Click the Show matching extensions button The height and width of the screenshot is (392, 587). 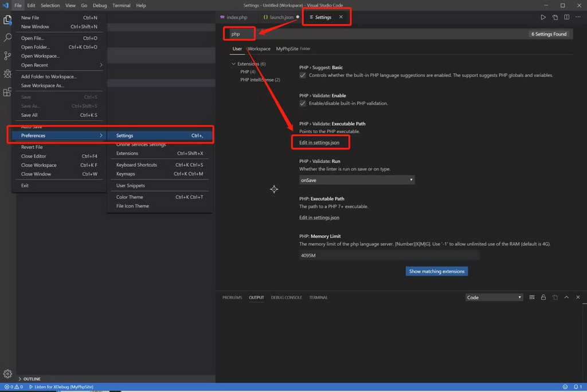436,272
